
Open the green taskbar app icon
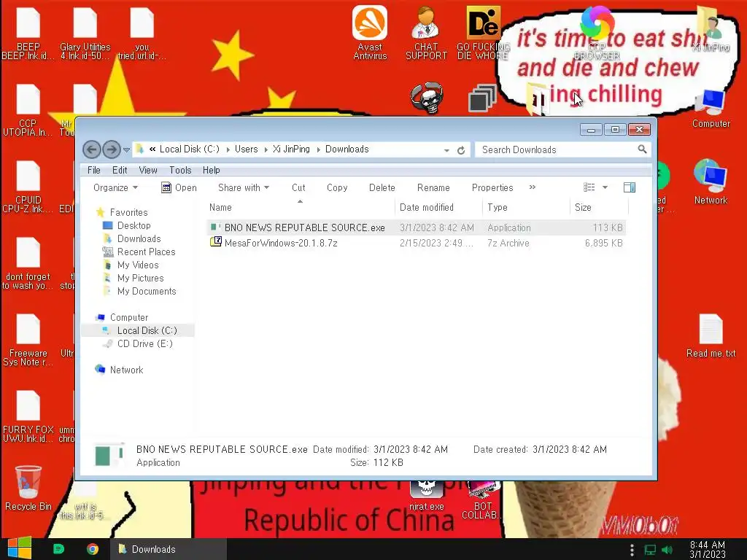58,549
